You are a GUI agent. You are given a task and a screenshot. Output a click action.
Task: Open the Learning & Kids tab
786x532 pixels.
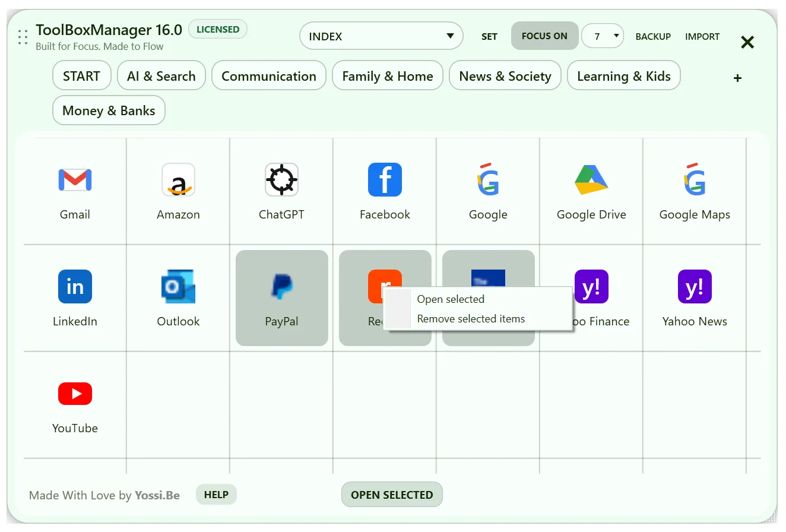pos(624,76)
